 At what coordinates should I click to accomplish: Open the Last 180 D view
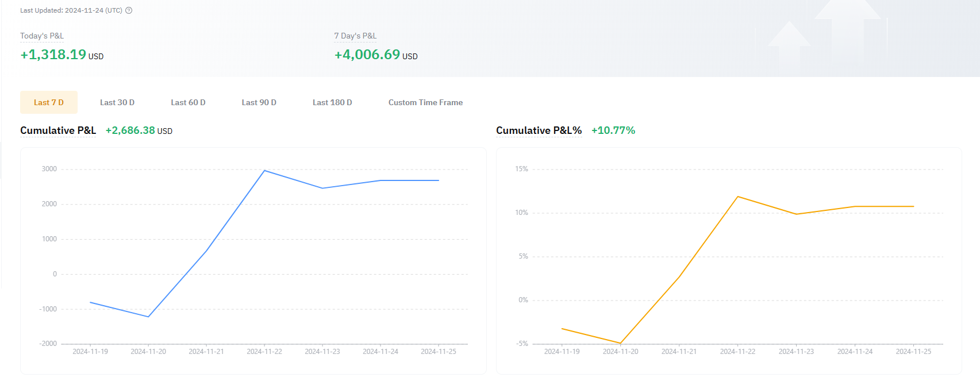[332, 102]
